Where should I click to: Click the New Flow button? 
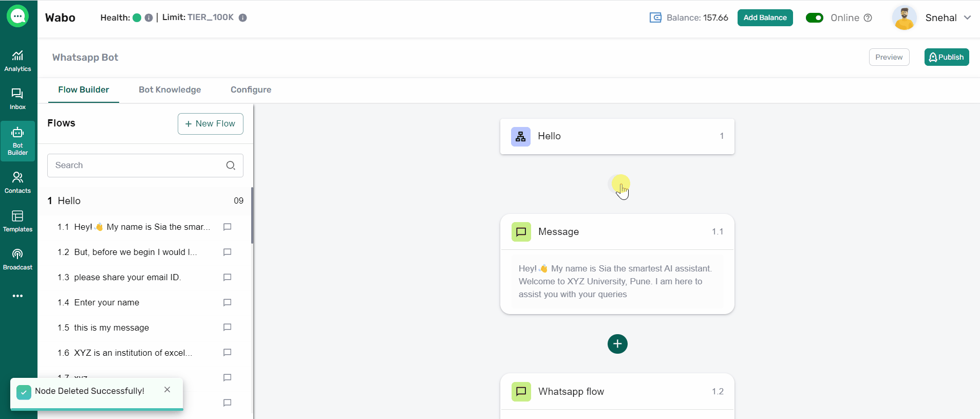tap(210, 124)
